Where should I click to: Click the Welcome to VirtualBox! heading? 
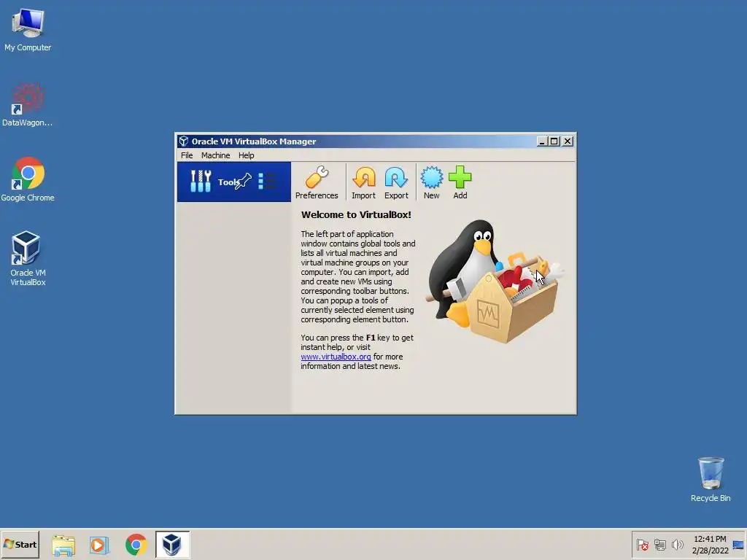356,215
